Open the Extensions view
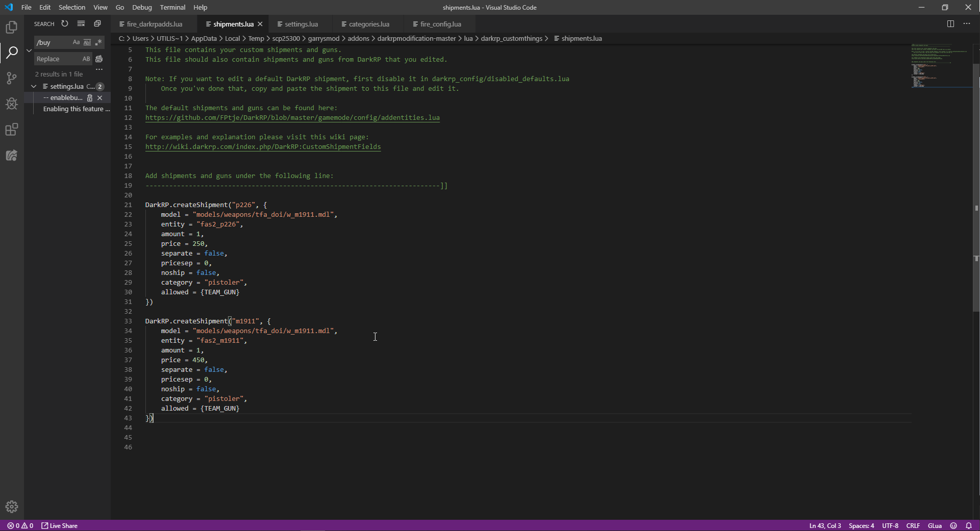 coord(12,130)
